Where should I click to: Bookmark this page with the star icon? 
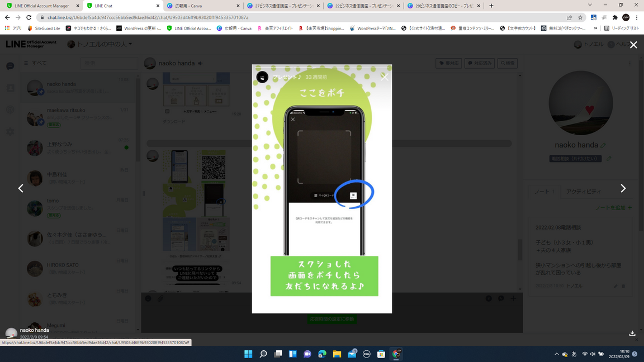tap(580, 17)
